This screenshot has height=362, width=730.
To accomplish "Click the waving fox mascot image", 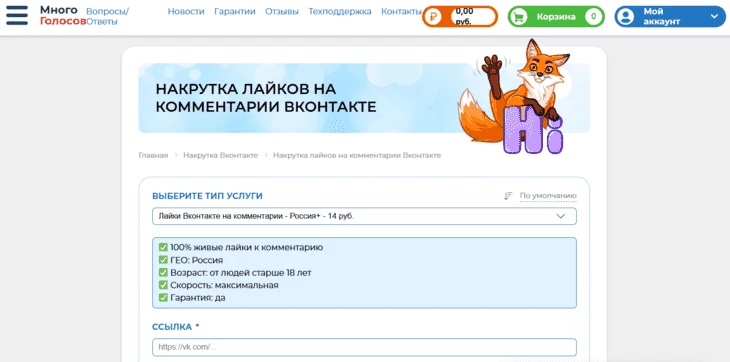I will [x=514, y=96].
